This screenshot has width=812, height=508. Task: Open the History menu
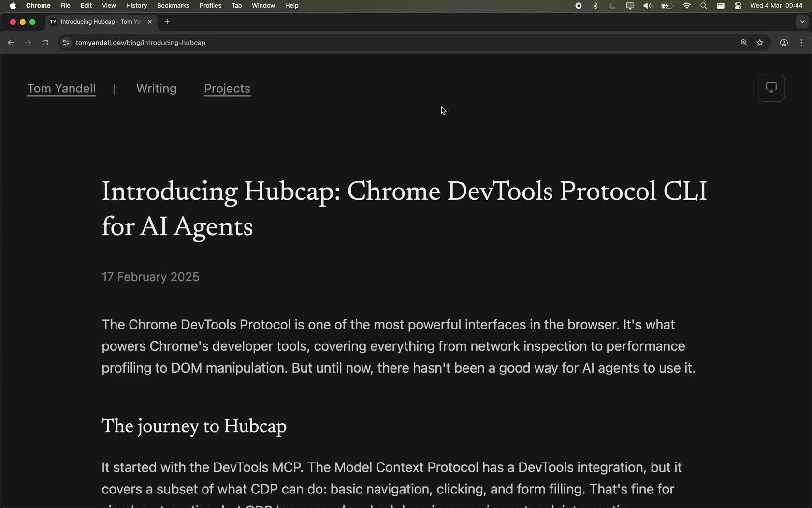click(x=136, y=6)
